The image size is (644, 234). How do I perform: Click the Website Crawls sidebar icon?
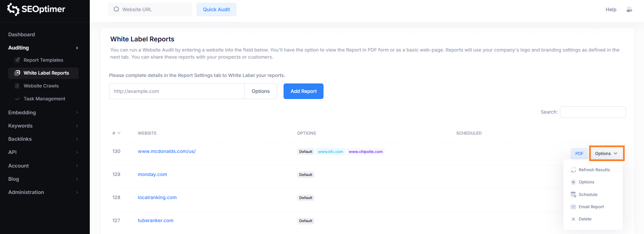[x=17, y=86]
